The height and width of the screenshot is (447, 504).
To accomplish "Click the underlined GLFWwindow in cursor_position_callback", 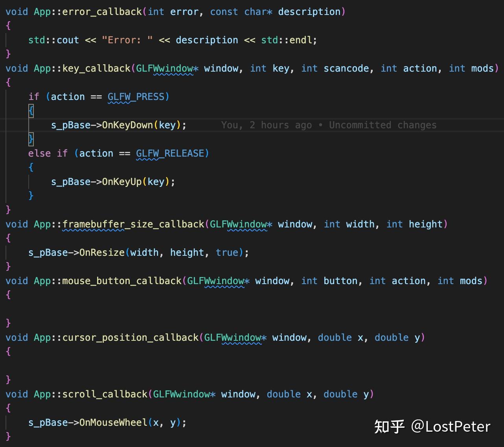I will [233, 337].
